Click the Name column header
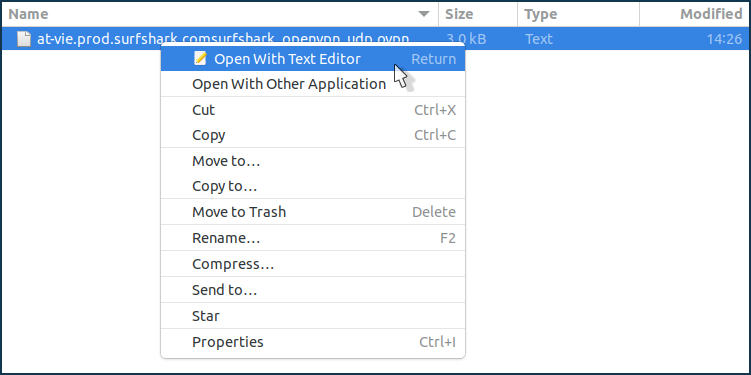This screenshot has width=751, height=375. pyautogui.click(x=220, y=14)
